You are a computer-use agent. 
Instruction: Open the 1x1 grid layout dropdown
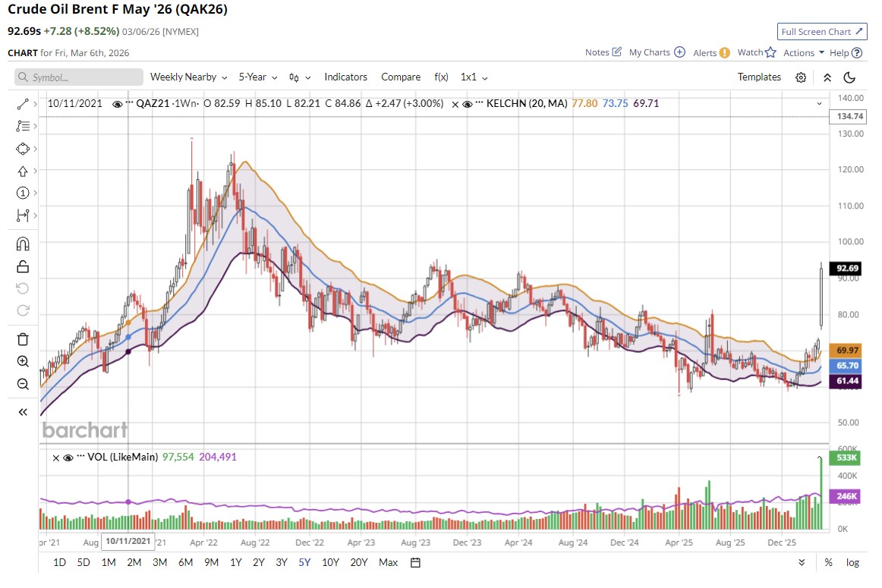point(474,77)
